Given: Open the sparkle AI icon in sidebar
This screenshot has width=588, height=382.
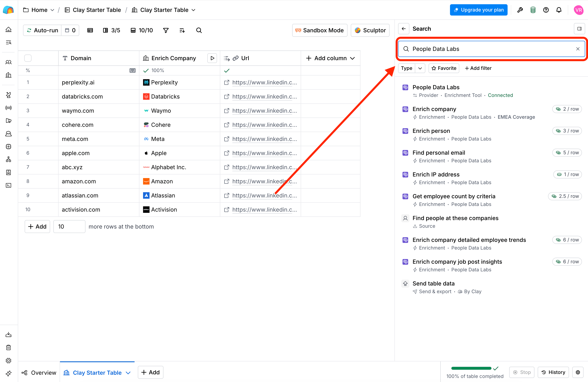Looking at the screenshot, I should 9,373.
